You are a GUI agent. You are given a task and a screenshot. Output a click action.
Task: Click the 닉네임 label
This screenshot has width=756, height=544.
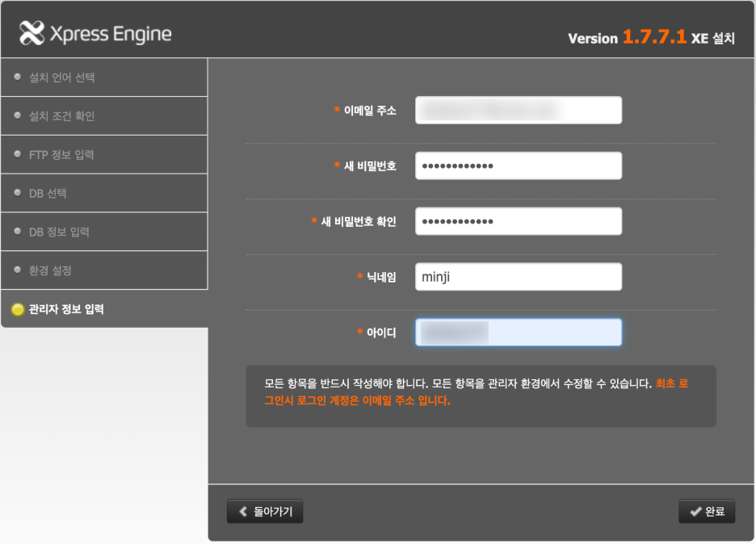pos(381,277)
